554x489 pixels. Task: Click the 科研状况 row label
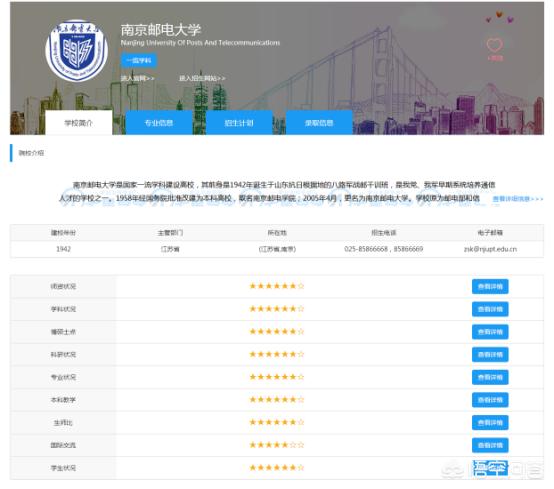point(63,354)
